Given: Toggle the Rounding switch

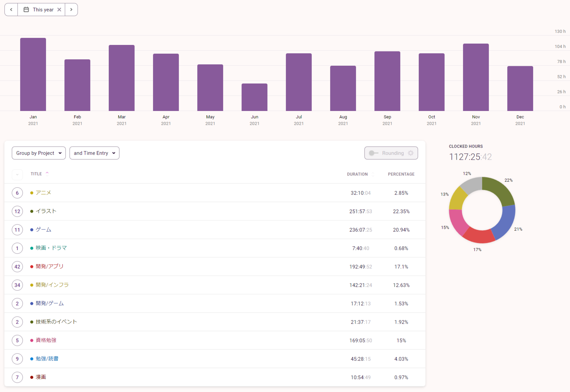Looking at the screenshot, I should pos(374,153).
